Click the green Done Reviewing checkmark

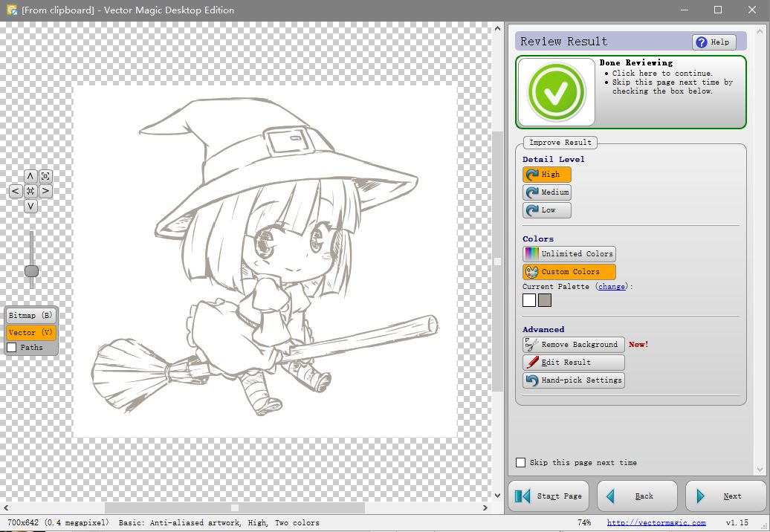(556, 92)
